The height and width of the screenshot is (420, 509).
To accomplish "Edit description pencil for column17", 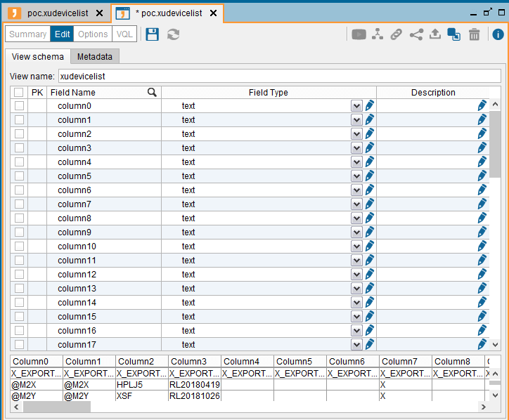I will click(x=482, y=344).
